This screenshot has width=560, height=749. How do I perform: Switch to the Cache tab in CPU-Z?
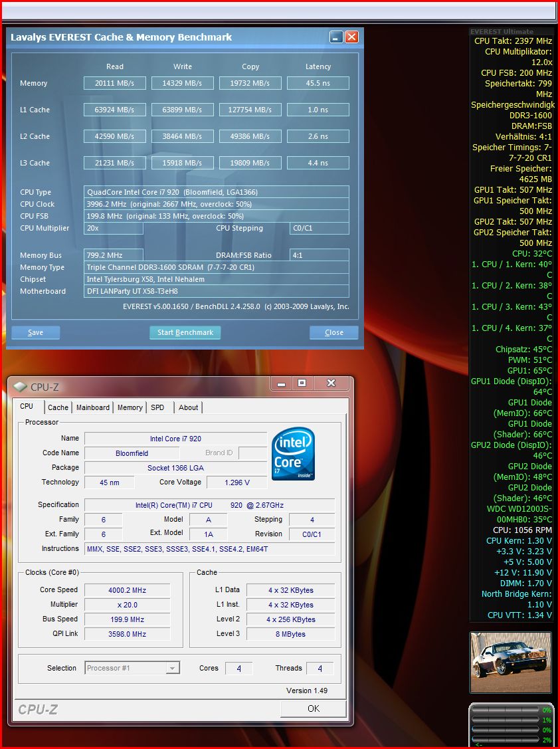coord(58,407)
